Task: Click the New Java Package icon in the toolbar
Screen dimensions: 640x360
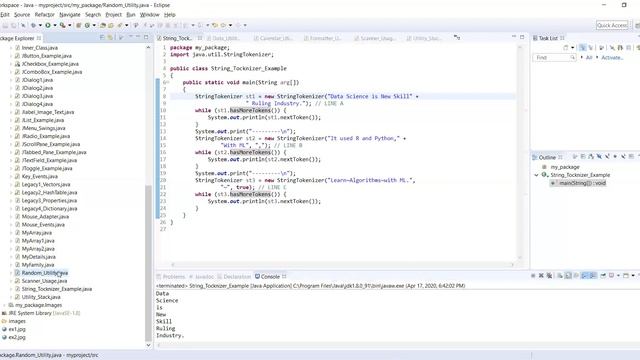Action: tap(78, 25)
